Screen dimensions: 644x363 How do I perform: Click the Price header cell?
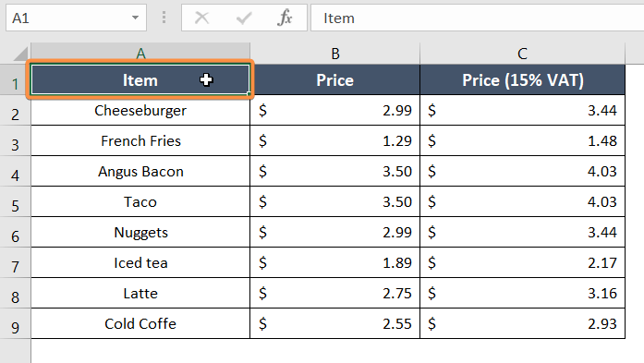point(335,79)
